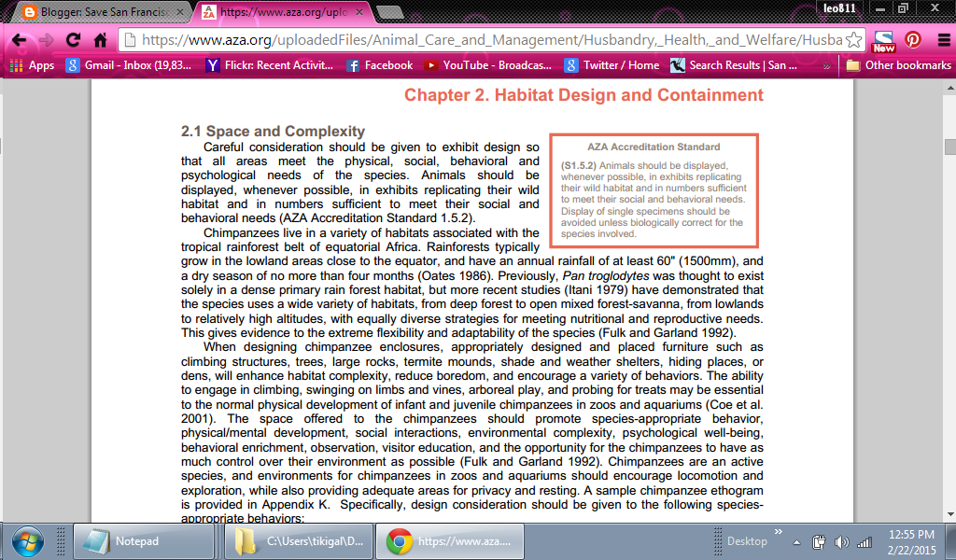
Task: Open a new tab with the new-tab button
Action: tap(389, 12)
